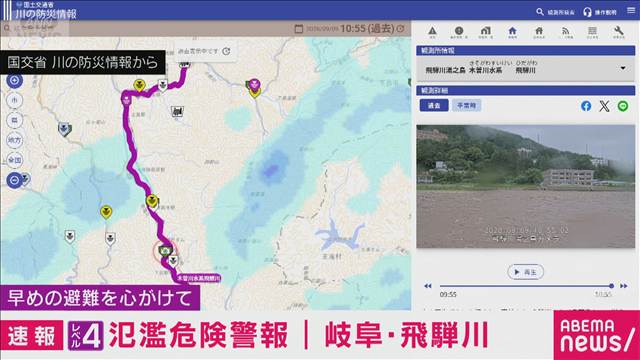Share via the LINE icon
The image size is (640, 360).
[x=623, y=106]
